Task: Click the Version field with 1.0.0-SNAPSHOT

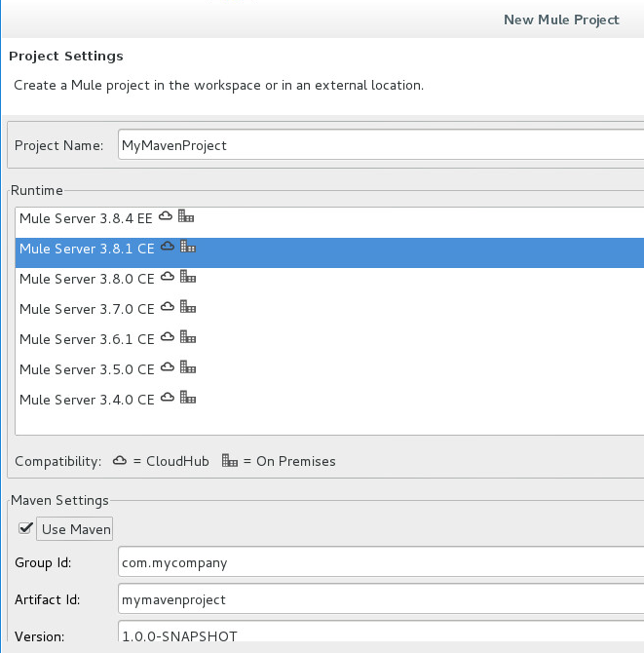Action: 381,632
